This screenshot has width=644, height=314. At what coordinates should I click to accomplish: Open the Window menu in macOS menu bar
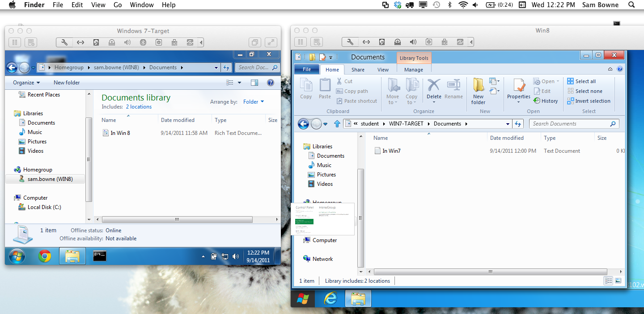142,5
